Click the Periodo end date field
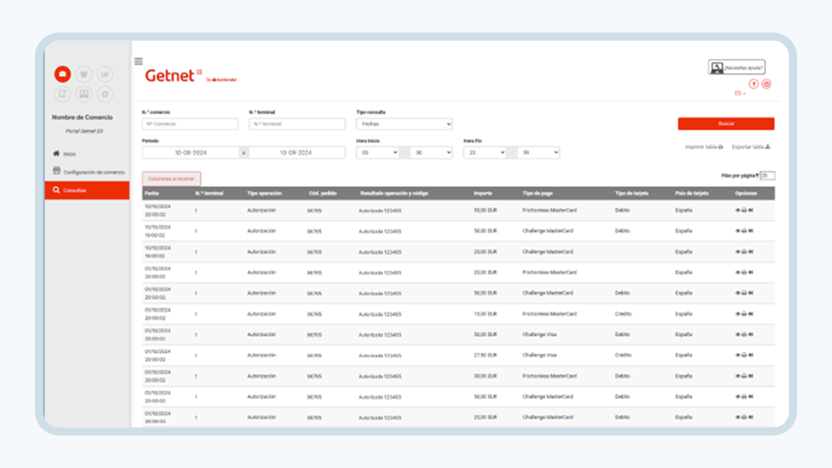This screenshot has width=832, height=468. tap(296, 153)
